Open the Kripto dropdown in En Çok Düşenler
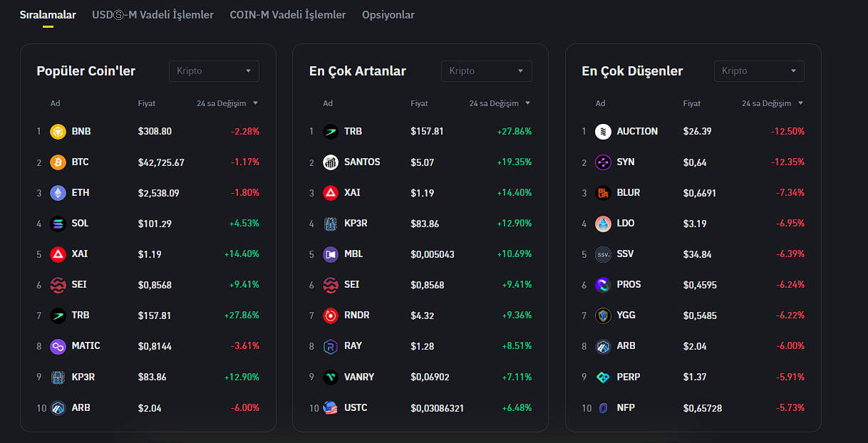868x443 pixels. tap(759, 71)
